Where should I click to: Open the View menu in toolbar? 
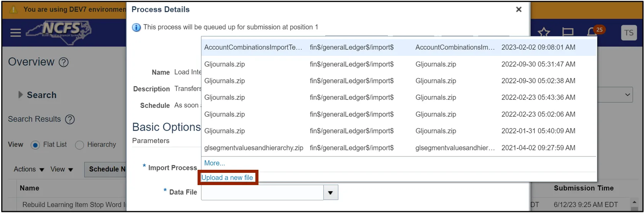point(62,169)
